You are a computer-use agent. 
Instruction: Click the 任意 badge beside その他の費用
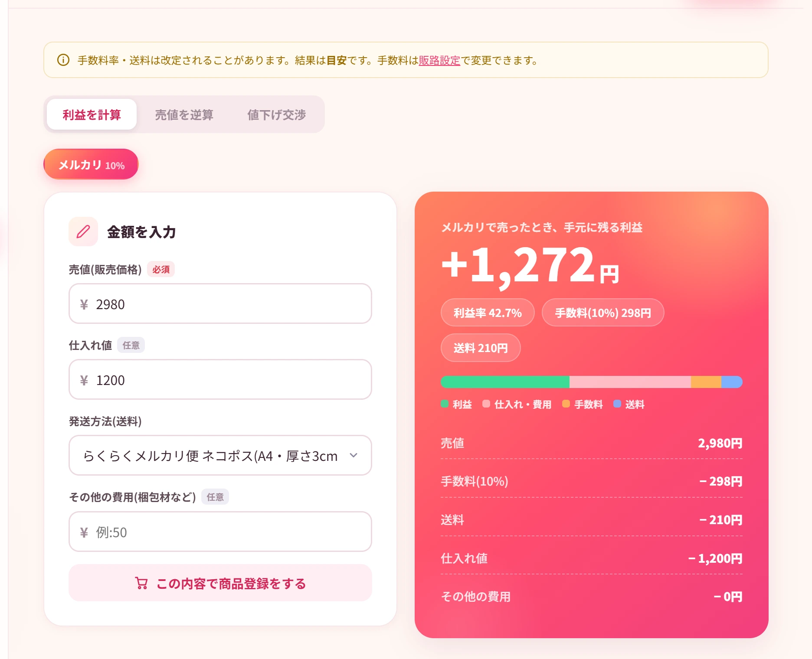215,497
